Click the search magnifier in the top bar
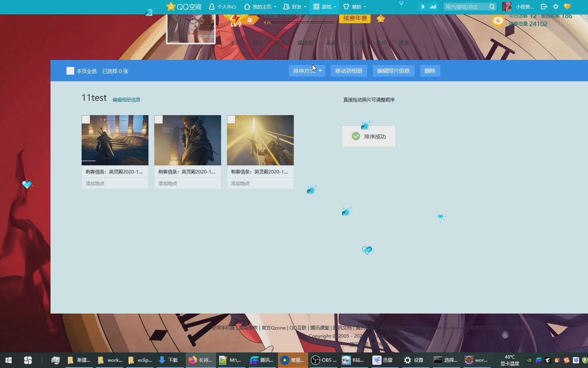 click(x=491, y=7)
